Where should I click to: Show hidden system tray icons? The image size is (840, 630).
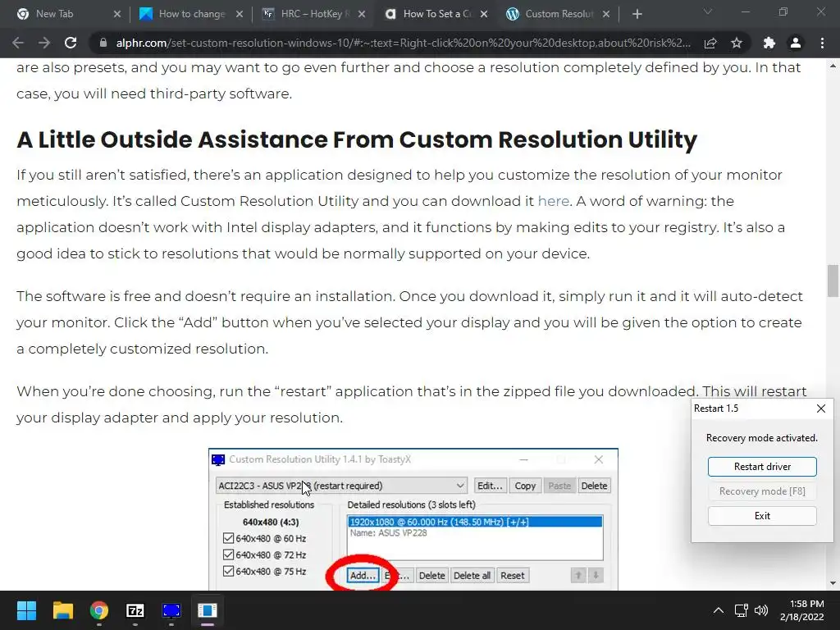pyautogui.click(x=719, y=610)
